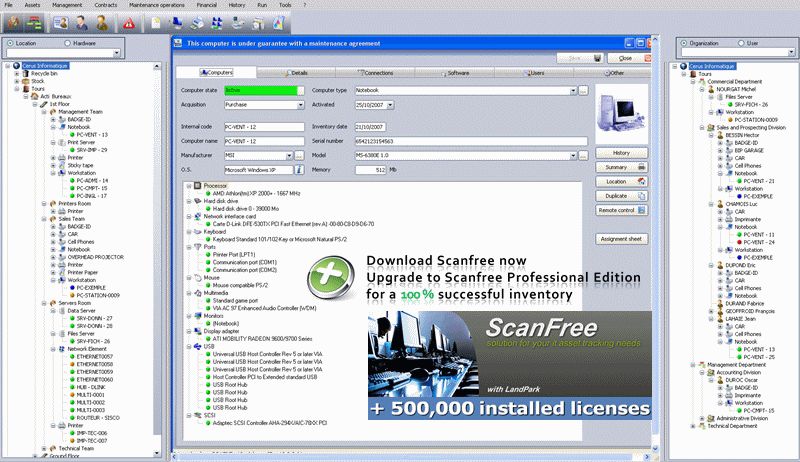Click the Close button in computer window

[630, 58]
